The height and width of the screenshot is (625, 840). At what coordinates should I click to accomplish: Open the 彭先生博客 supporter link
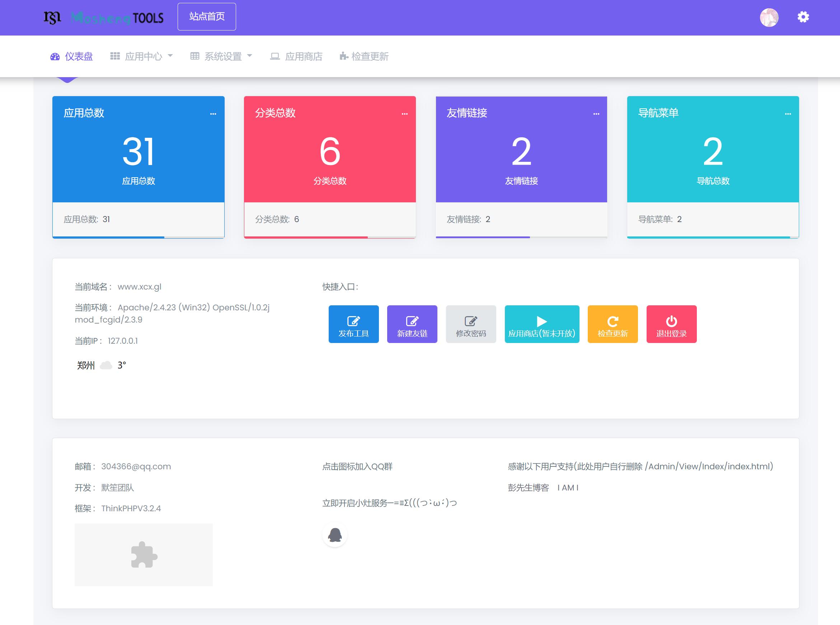pyautogui.click(x=529, y=488)
